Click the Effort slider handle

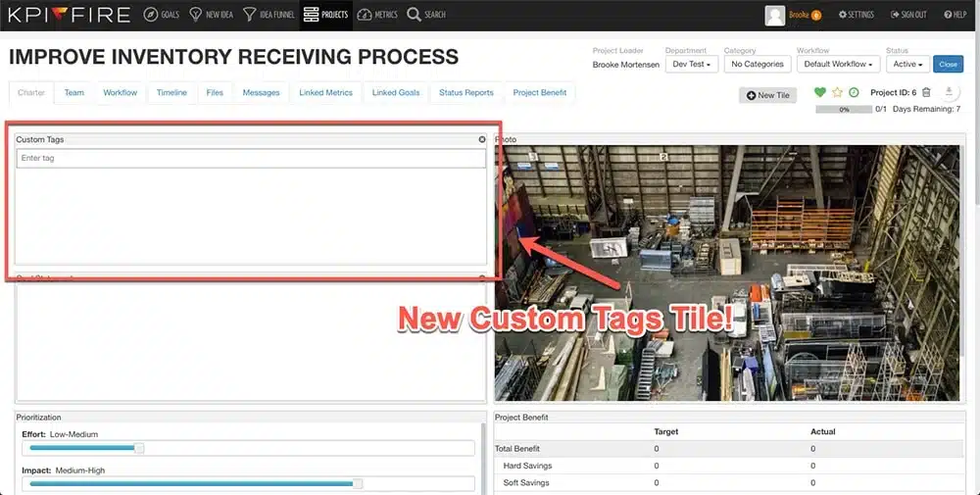pos(139,448)
